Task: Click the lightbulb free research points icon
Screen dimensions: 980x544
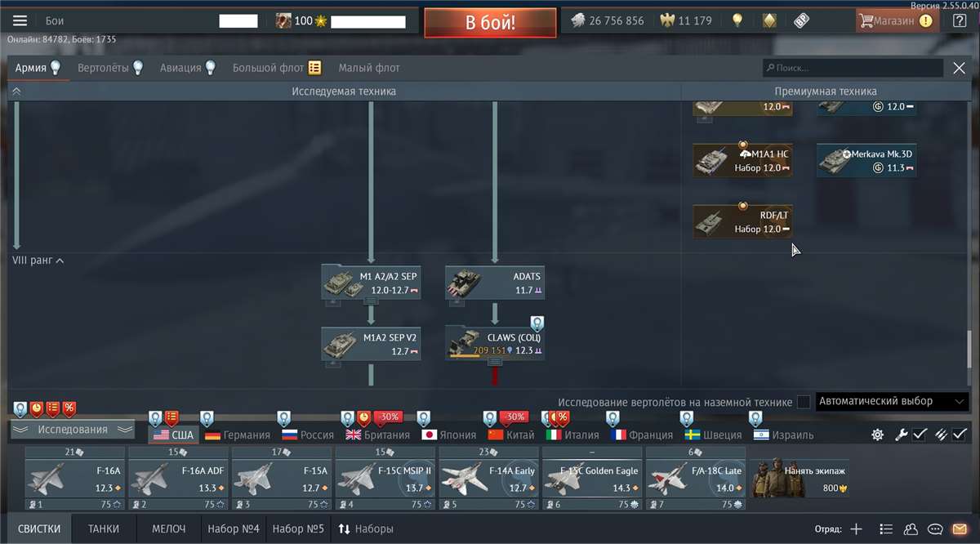Action: pos(737,21)
